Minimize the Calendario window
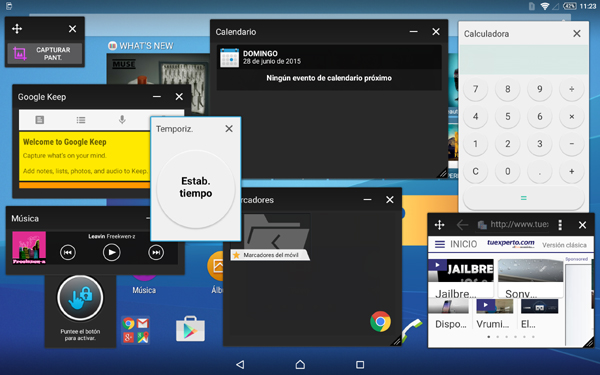This screenshot has height=375, width=600. [x=413, y=32]
